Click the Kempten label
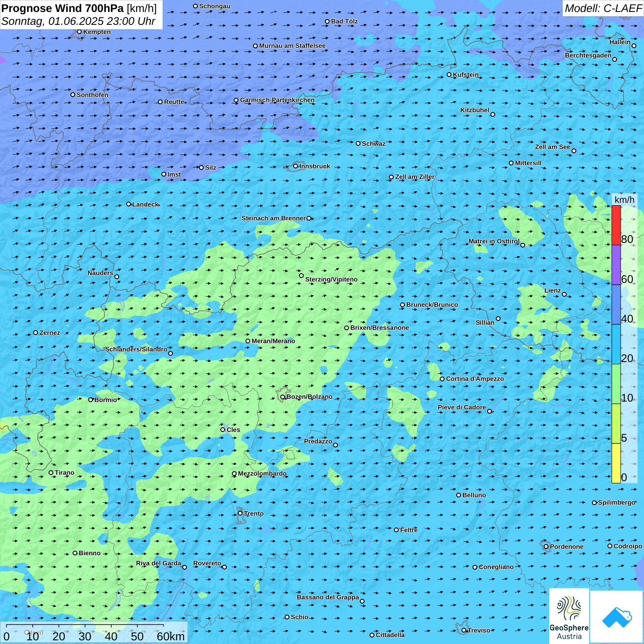644x644 pixels. tap(97, 32)
